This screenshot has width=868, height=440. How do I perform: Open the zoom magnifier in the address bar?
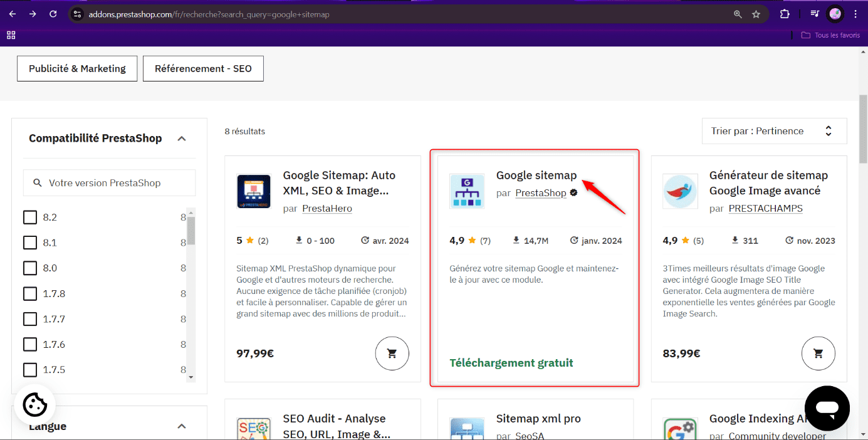pyautogui.click(x=738, y=14)
